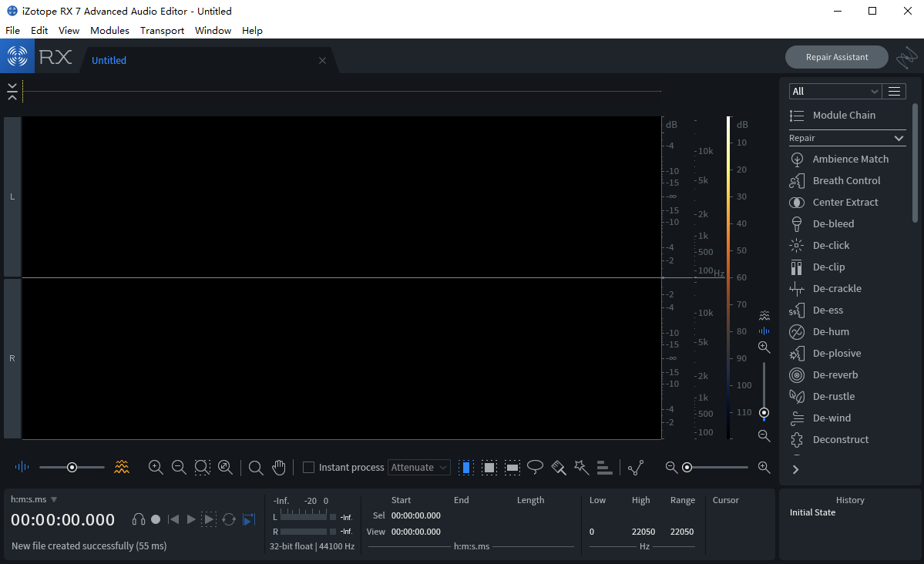Select the Lasso selection tool
The height and width of the screenshot is (564, 924).
[536, 467]
